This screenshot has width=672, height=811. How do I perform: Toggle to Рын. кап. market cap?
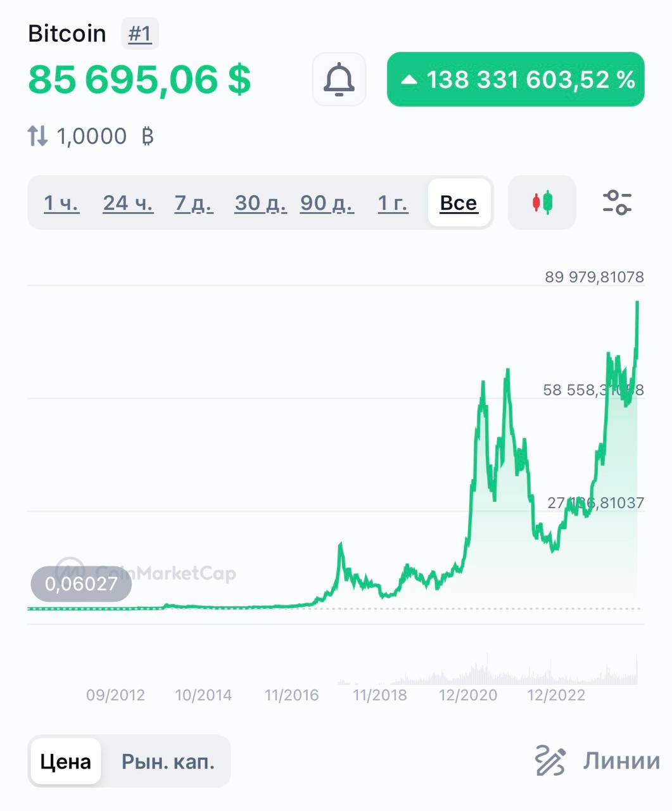coord(168,761)
